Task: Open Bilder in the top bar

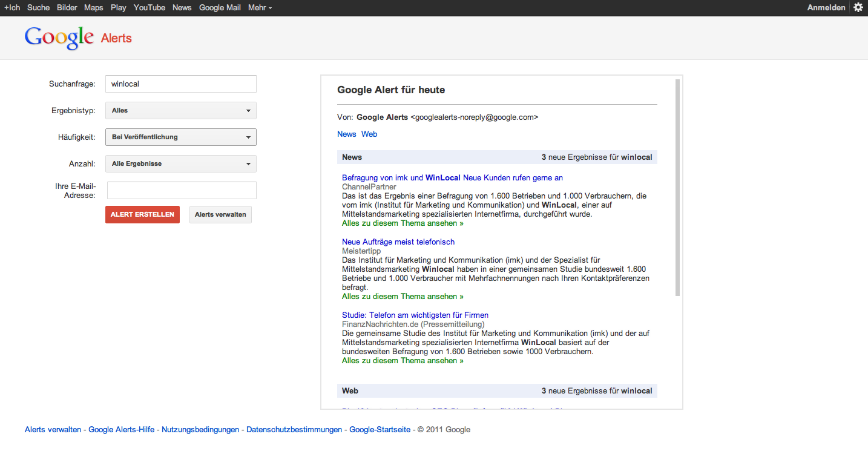Action: pos(67,7)
